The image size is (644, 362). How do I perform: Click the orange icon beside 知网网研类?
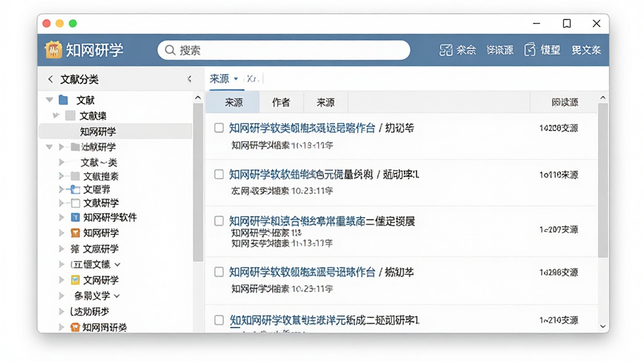pos(75,327)
